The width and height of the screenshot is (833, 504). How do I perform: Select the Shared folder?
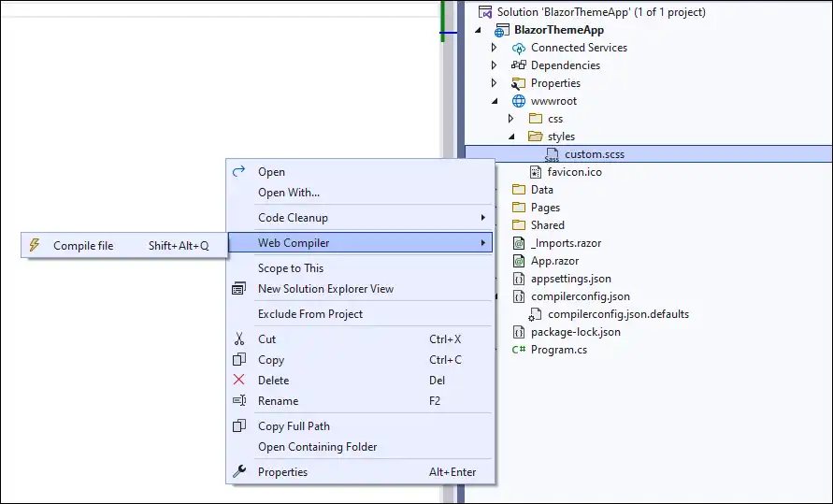pyautogui.click(x=547, y=225)
